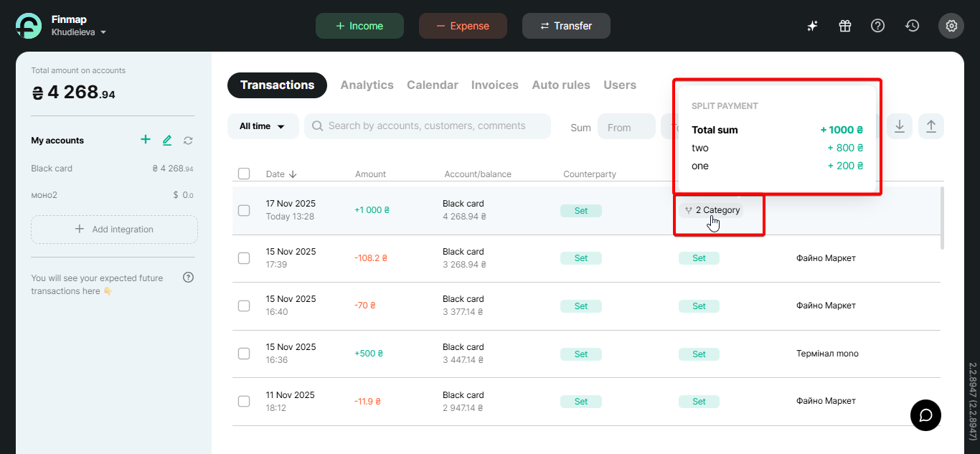980x454 pixels.
Task: Check the 17 Nov 2025 transaction checkbox
Action: tap(244, 210)
